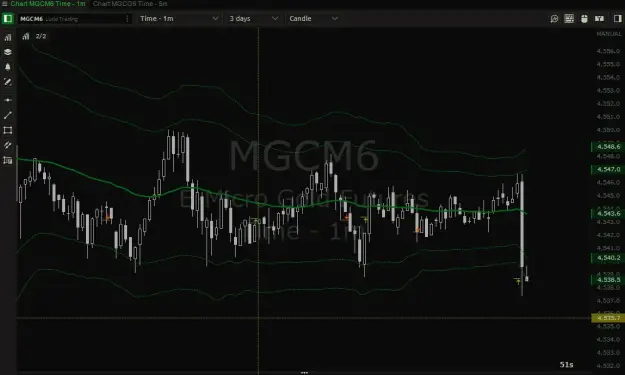Click the 4,543.6 green price label
Viewport: 625px width, 375px height.
[x=608, y=214]
